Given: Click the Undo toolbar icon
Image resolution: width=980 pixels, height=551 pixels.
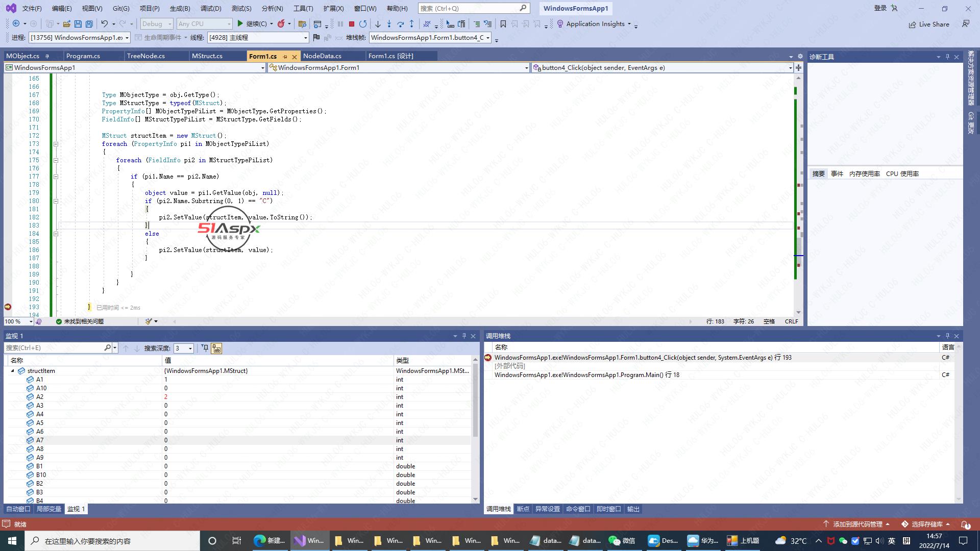Looking at the screenshot, I should (104, 23).
